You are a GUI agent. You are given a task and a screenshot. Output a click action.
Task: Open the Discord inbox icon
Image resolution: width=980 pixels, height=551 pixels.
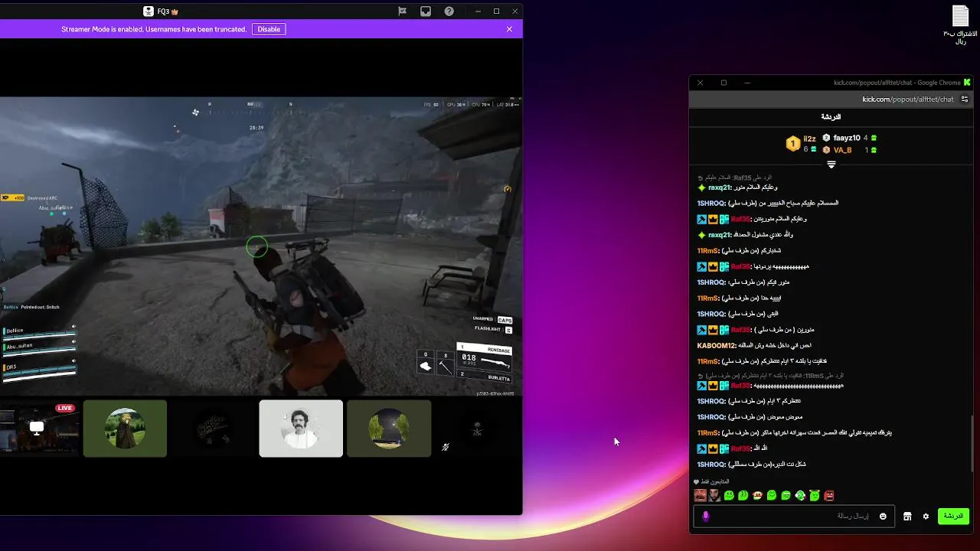pos(426,11)
